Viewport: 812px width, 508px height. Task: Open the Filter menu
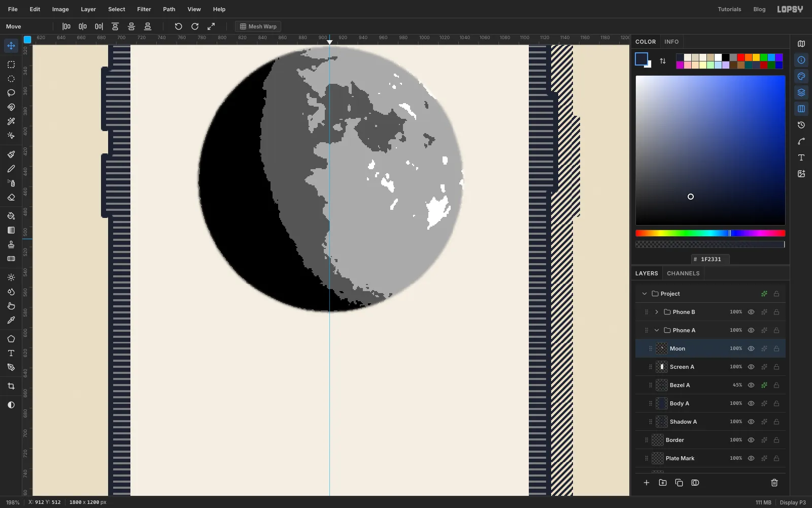click(x=144, y=9)
